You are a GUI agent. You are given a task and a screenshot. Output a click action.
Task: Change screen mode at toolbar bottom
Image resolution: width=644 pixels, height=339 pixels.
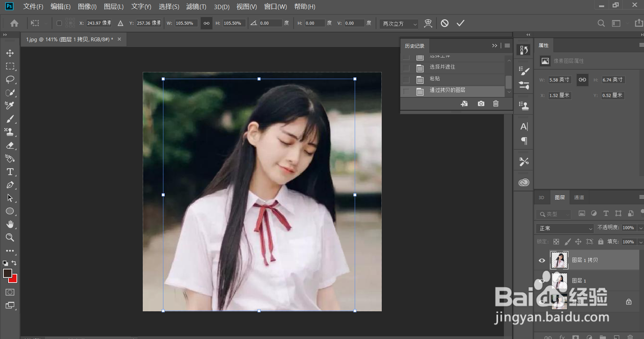click(x=10, y=305)
